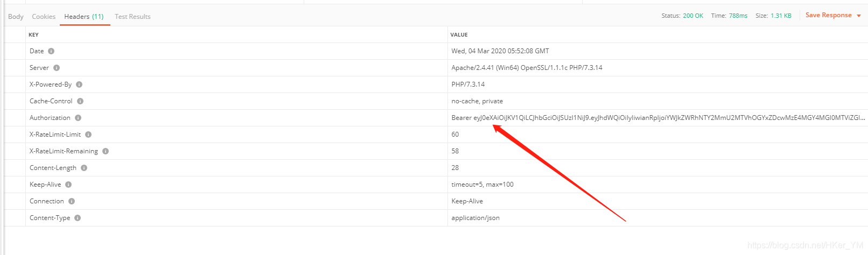Click the 1.31 KB size value

point(781,16)
